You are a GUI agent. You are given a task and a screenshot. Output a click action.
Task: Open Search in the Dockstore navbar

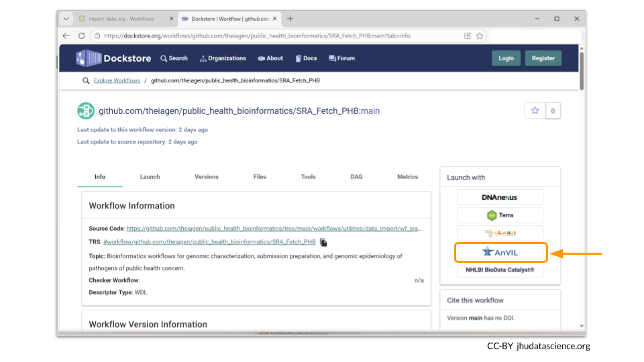point(174,58)
